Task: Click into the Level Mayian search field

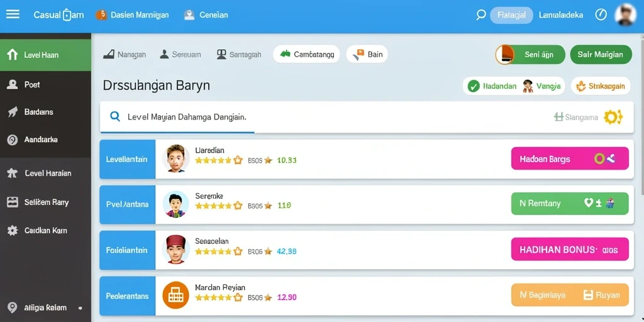Action: coord(367,117)
